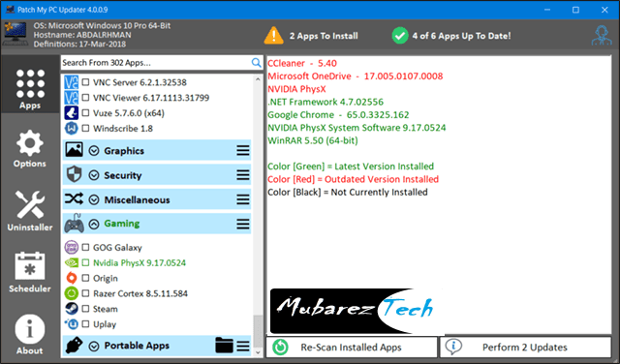The height and width of the screenshot is (364, 620).
Task: Click the Portable Apps USB drive icon
Action: point(74,345)
